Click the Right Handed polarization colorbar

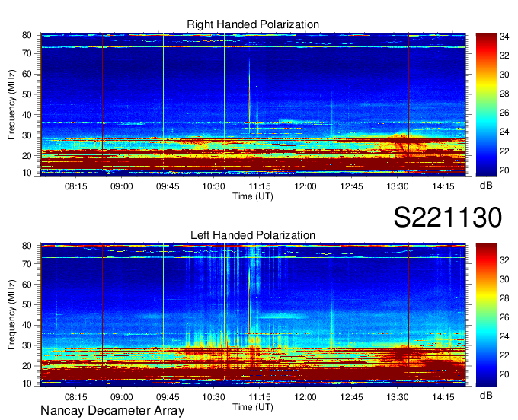486,104
